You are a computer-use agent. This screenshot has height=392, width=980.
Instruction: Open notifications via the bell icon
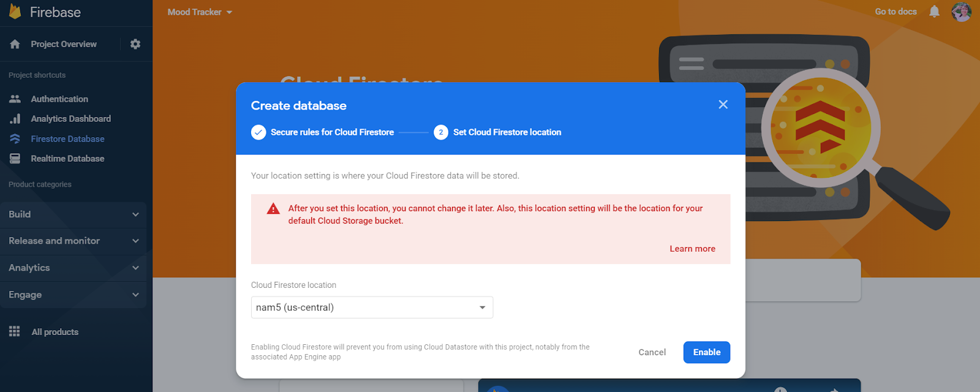point(933,12)
